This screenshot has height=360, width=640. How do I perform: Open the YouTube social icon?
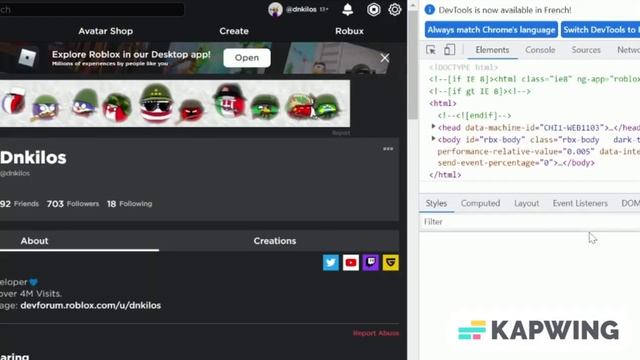[x=351, y=263]
